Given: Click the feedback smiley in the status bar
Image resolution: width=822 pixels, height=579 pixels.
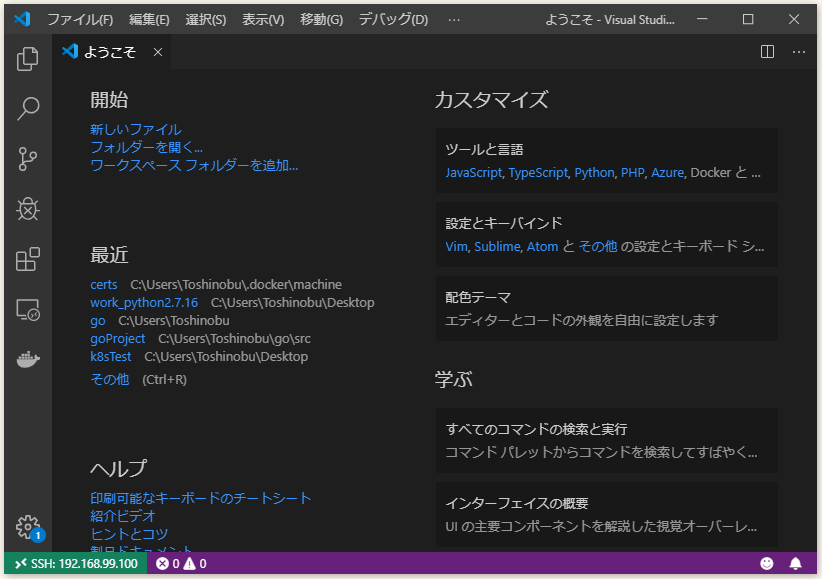Looking at the screenshot, I should [768, 563].
